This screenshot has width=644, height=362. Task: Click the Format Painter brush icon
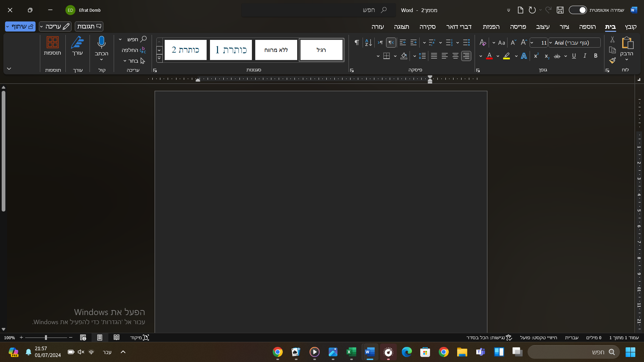(x=612, y=60)
